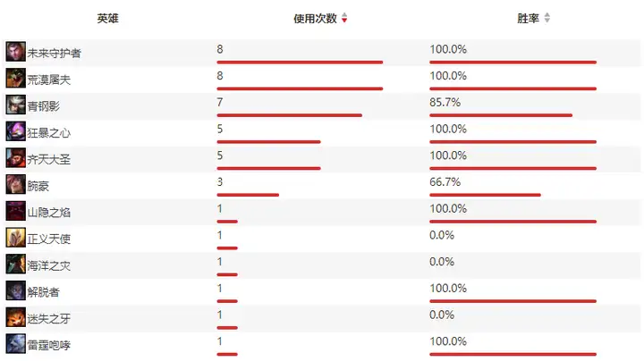The height and width of the screenshot is (361, 644).
Task: Open the 山隐之焰 hero name link
Action: point(49,213)
